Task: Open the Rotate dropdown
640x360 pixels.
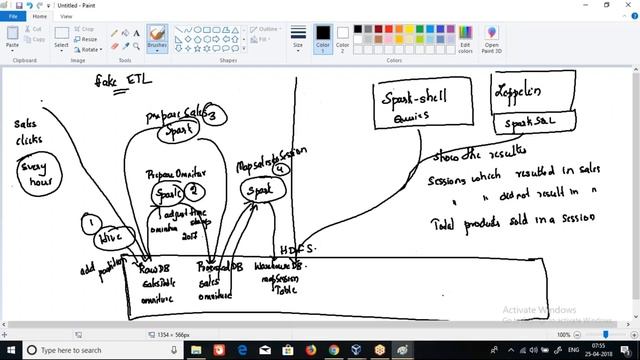Action: click(88, 49)
